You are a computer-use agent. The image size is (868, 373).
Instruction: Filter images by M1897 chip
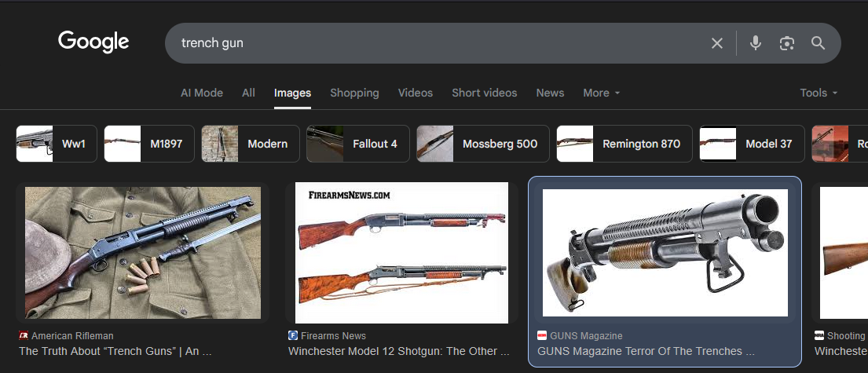click(149, 144)
